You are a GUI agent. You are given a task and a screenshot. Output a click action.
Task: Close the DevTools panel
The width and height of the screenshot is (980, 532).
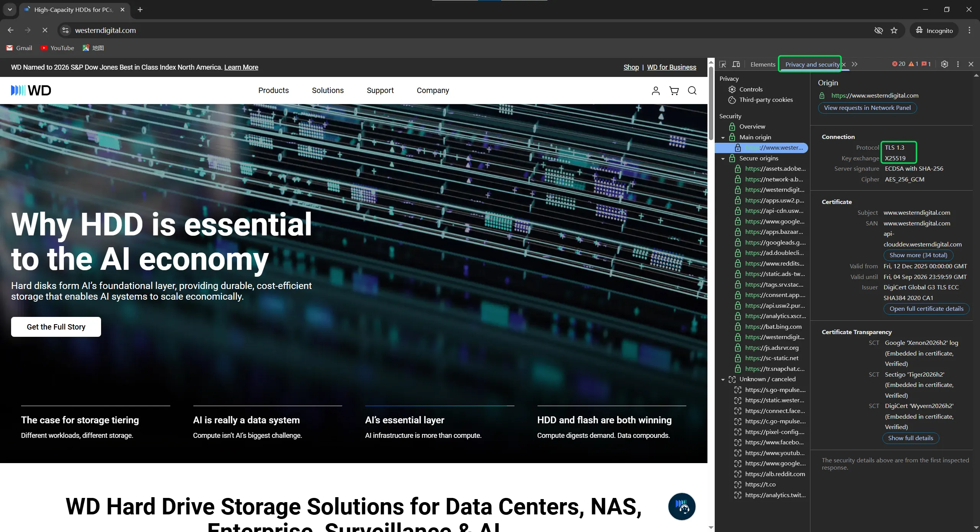[971, 64]
